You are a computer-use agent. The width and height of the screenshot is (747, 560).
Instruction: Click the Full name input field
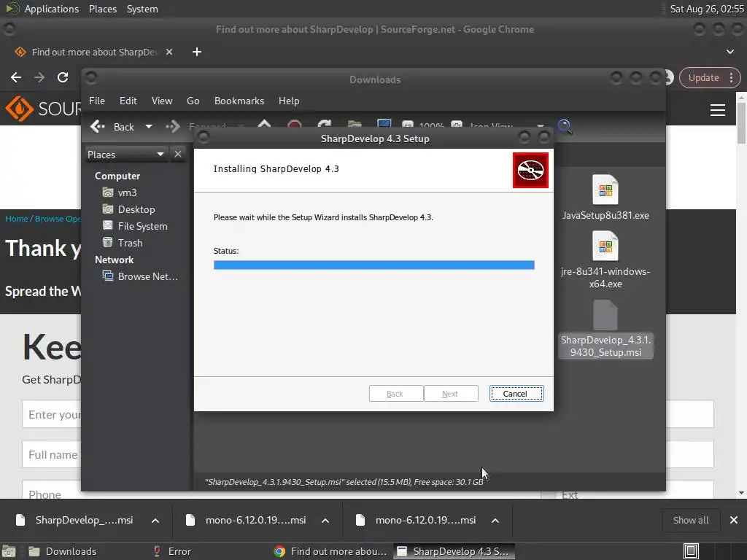pyautogui.click(x=52, y=454)
